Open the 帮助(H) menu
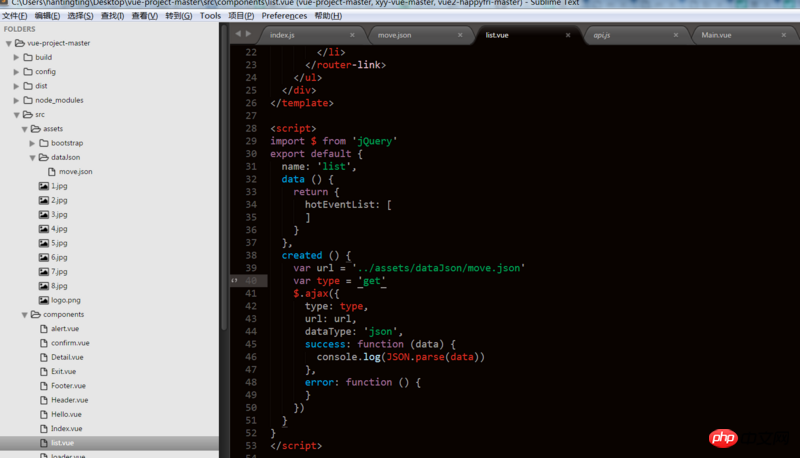Screen dimensions: 800x458 pos(328,16)
